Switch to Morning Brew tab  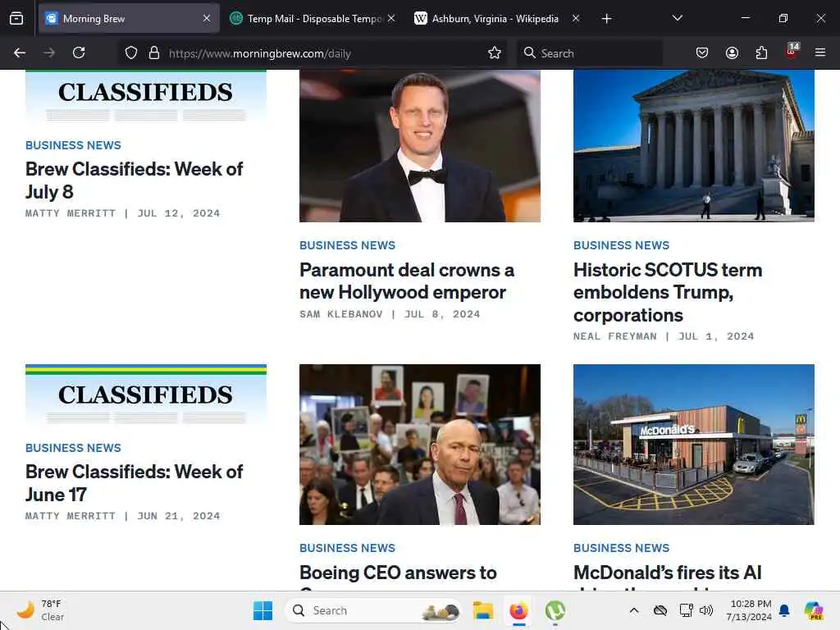(129, 19)
